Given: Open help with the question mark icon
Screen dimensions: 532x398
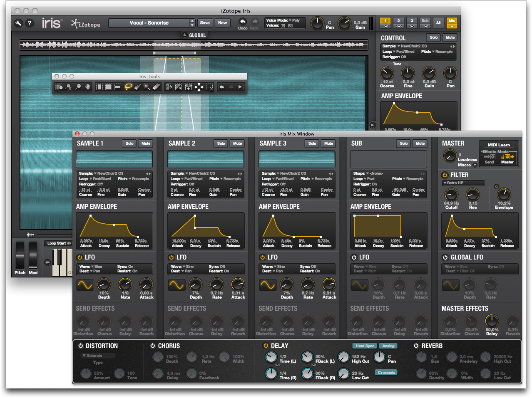Looking at the screenshot, I should pos(30,23).
